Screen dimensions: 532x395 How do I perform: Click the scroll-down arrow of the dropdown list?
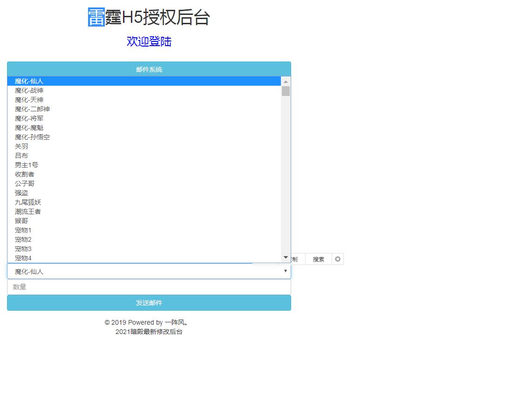point(286,257)
